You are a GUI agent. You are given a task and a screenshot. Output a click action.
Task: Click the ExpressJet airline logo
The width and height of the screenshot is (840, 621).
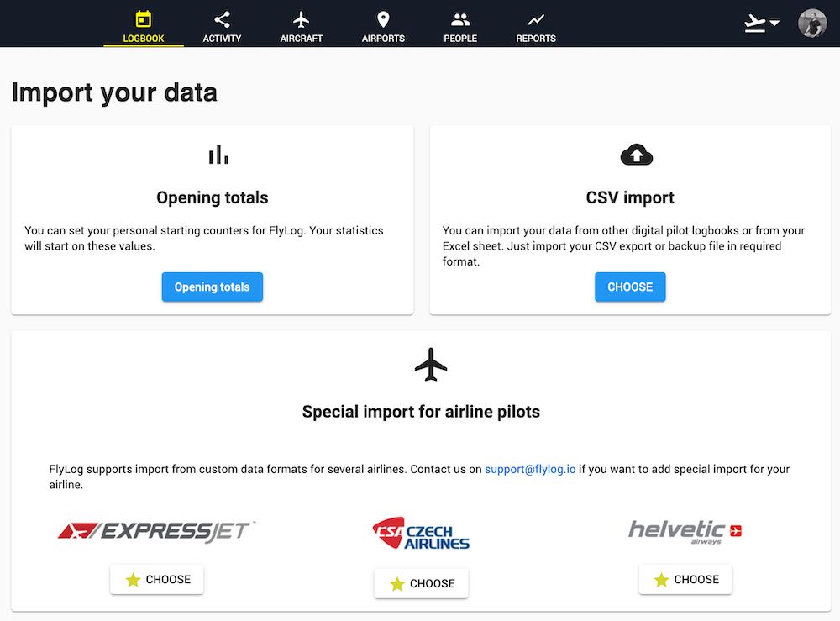point(156,530)
